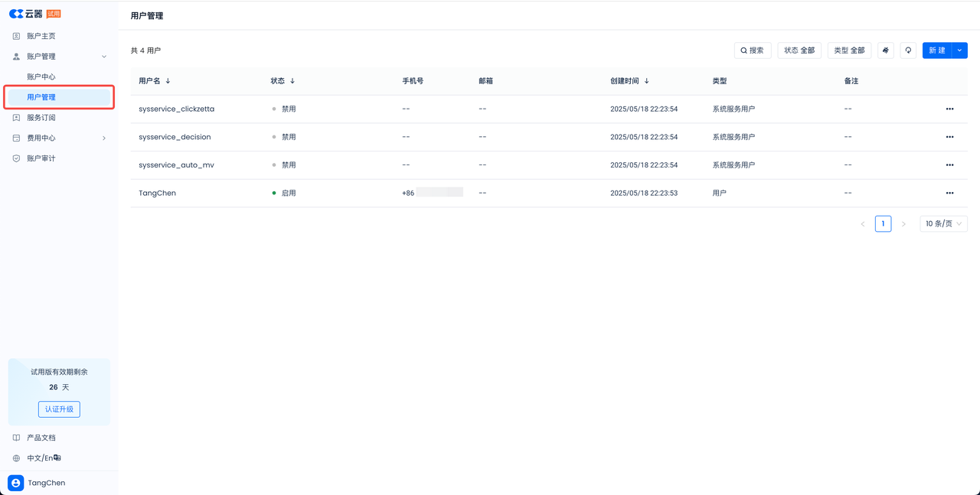Open 账户审计 from the sidebar
This screenshot has width=980, height=495.
(41, 158)
